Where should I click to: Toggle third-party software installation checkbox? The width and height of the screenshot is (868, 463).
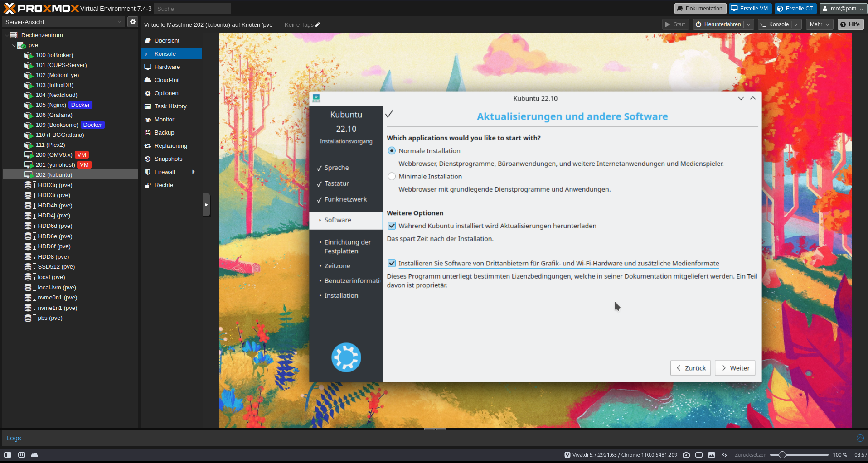pos(392,264)
